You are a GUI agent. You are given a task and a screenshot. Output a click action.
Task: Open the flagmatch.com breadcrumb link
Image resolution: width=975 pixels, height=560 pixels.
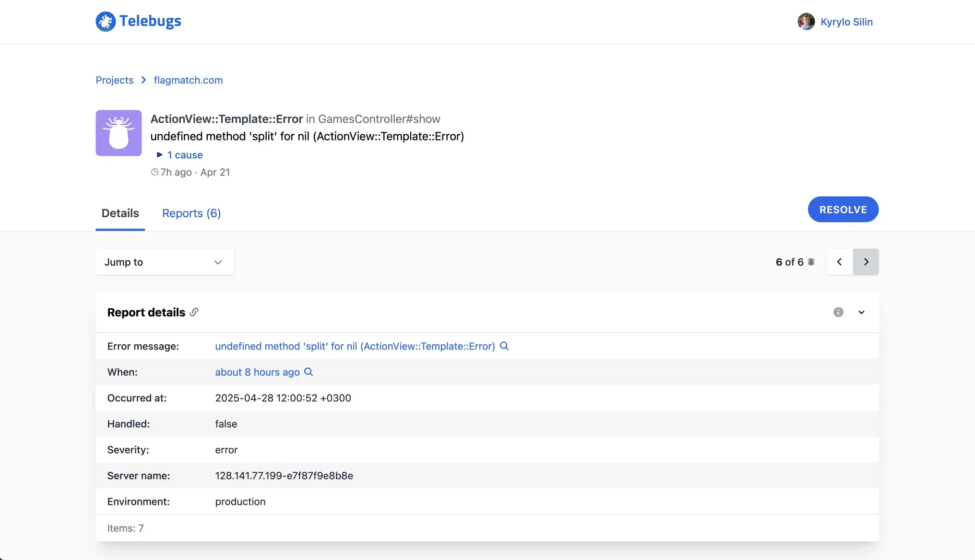click(x=188, y=80)
